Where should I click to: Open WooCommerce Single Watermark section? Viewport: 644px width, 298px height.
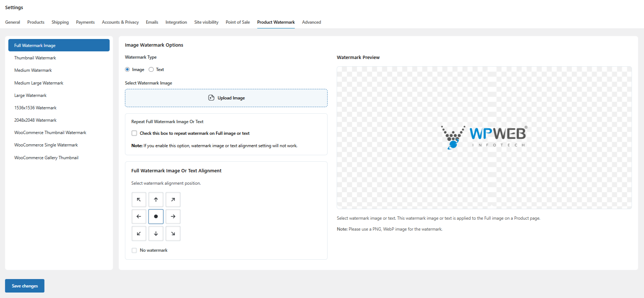tap(46, 145)
